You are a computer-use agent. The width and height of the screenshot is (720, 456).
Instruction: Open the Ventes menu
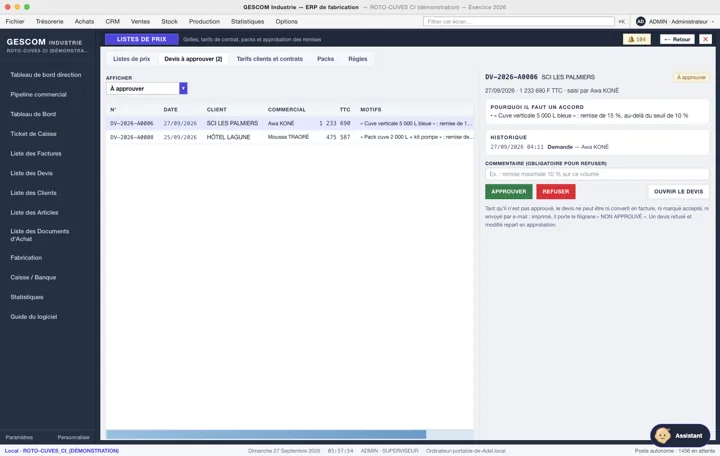(x=141, y=22)
